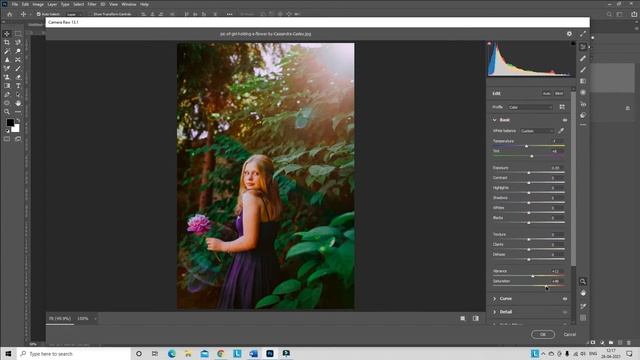Screen dimensions: 640x360
Task: Open the Profile dropdown
Action: (x=530, y=107)
